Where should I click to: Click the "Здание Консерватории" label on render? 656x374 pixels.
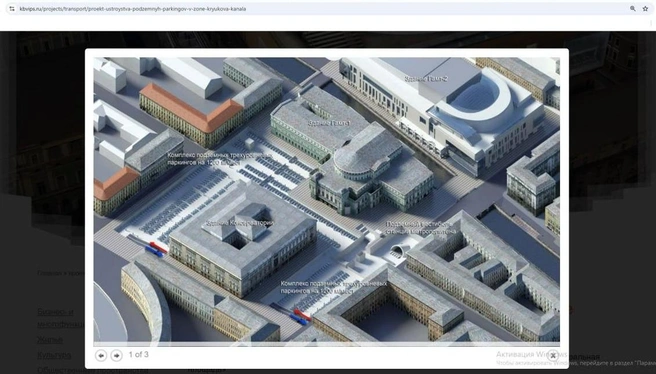[x=240, y=223]
